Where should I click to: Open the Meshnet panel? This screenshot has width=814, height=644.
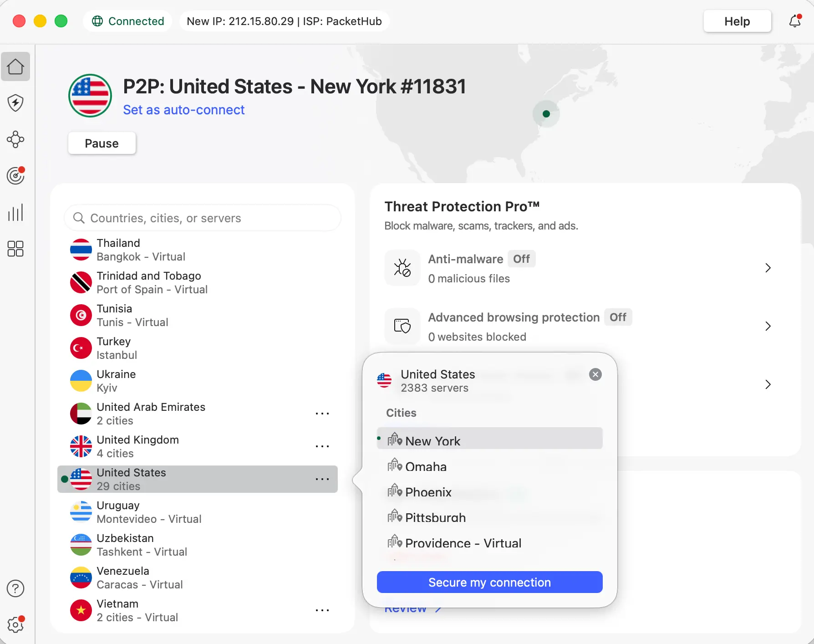[x=15, y=139]
